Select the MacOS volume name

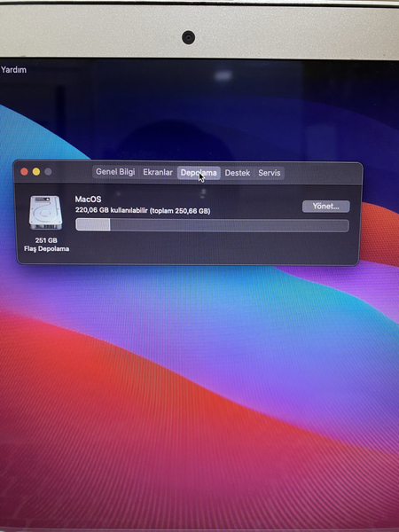point(88,199)
